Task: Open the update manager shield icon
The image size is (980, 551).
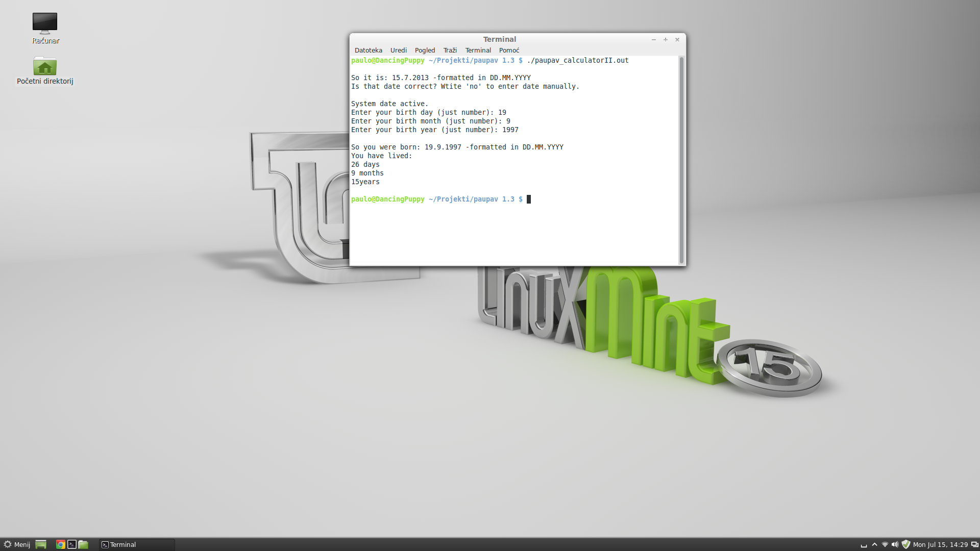Action: pos(906,544)
